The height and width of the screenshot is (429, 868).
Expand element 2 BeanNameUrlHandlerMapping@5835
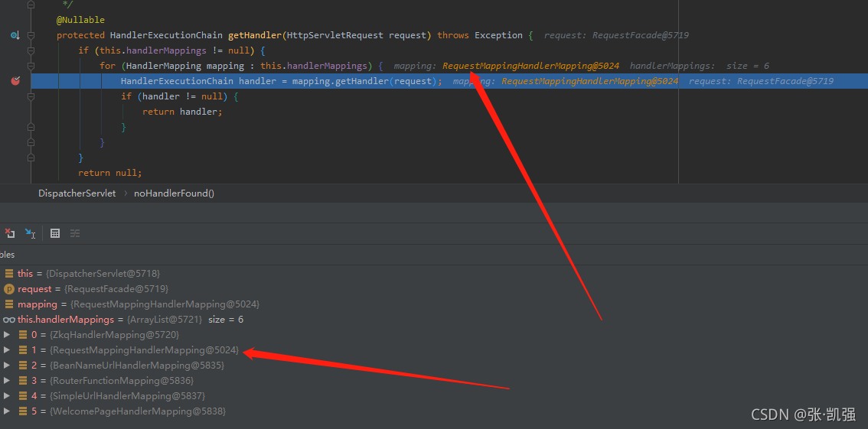pyautogui.click(x=7, y=366)
